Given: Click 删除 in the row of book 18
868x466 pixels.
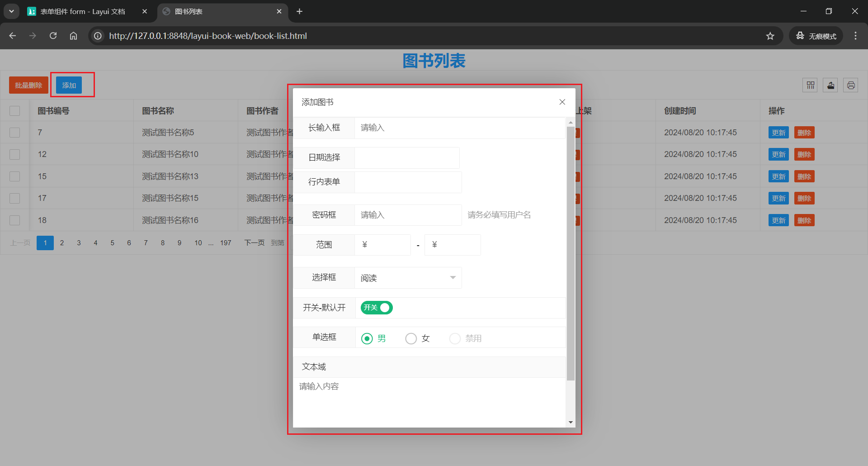Looking at the screenshot, I should pyautogui.click(x=804, y=220).
